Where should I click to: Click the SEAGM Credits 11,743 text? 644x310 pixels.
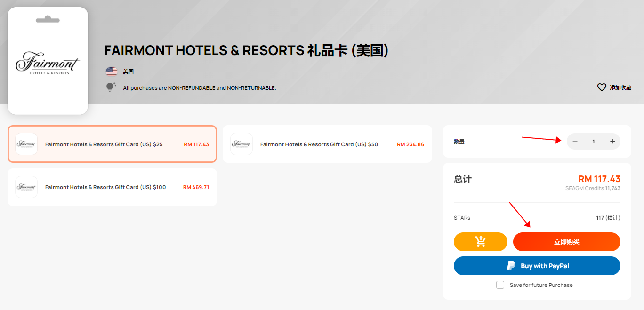click(x=593, y=188)
